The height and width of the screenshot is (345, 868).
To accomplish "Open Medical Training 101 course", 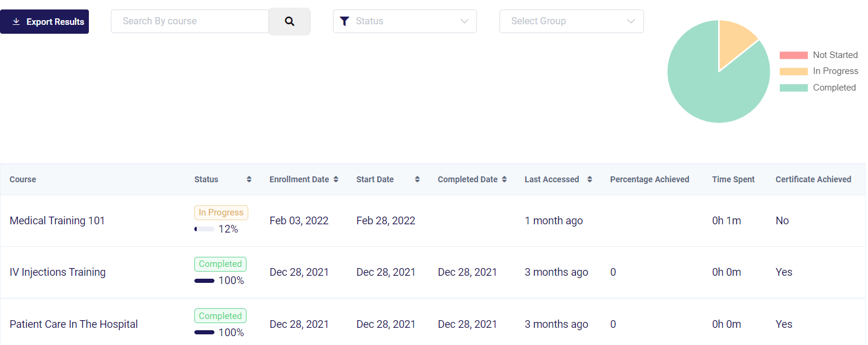I will pyautogui.click(x=57, y=221).
